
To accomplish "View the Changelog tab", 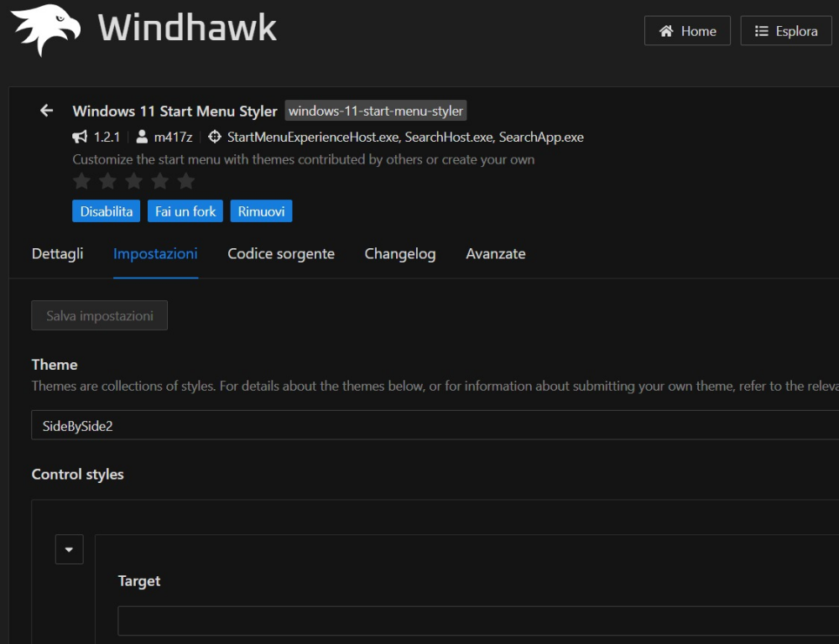I will coord(399,253).
